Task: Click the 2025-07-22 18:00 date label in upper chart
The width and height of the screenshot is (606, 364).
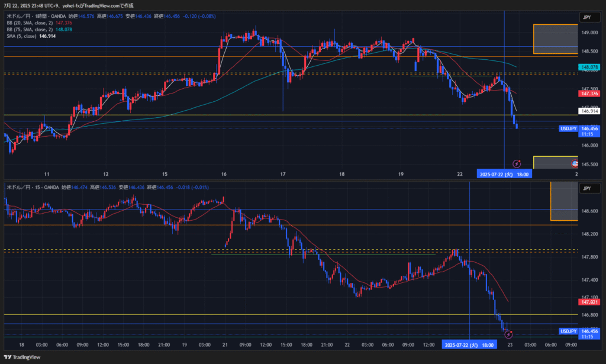Action: point(504,174)
